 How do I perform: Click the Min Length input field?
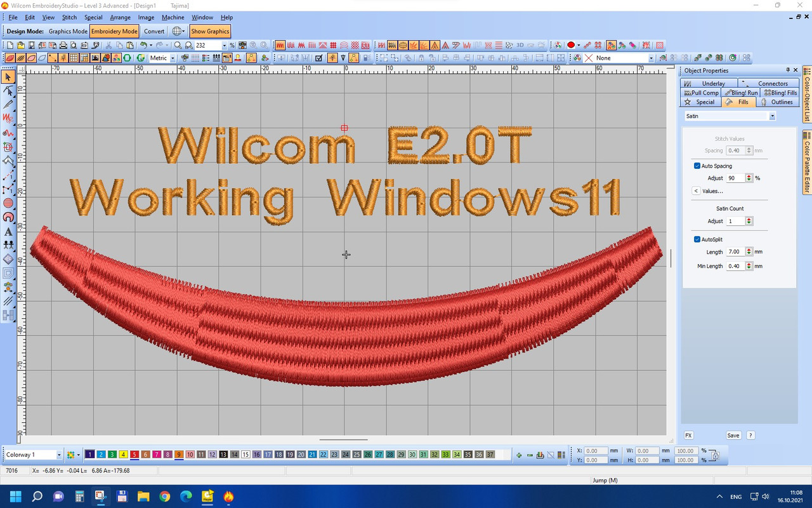coord(736,266)
